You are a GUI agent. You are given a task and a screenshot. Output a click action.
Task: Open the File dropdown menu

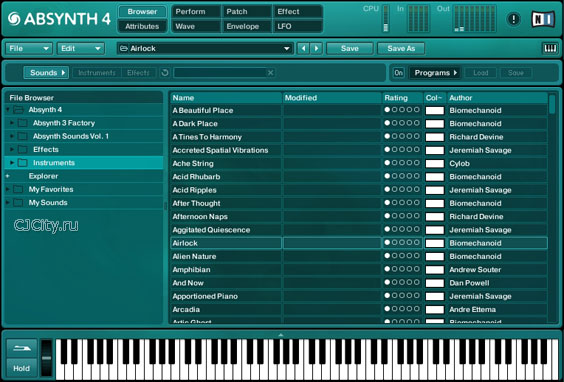point(29,49)
